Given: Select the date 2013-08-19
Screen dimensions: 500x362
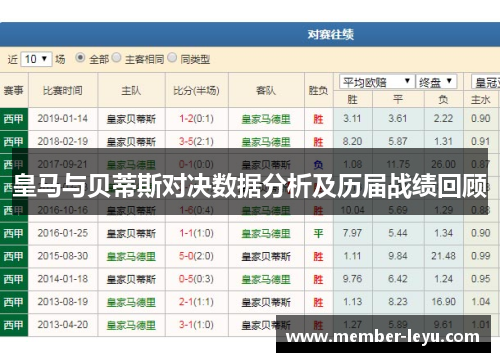Looking at the screenshot, I should [63, 302].
